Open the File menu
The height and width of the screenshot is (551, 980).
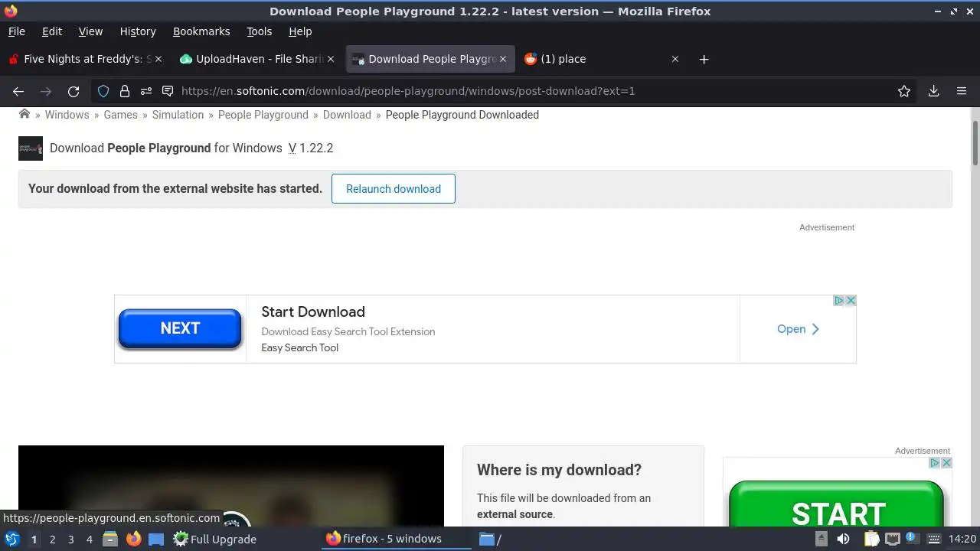(16, 31)
